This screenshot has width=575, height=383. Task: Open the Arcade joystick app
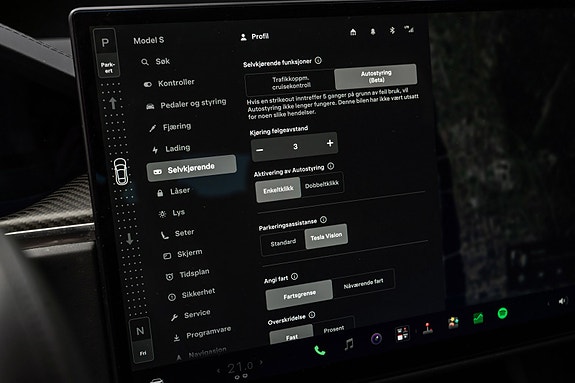point(427,328)
